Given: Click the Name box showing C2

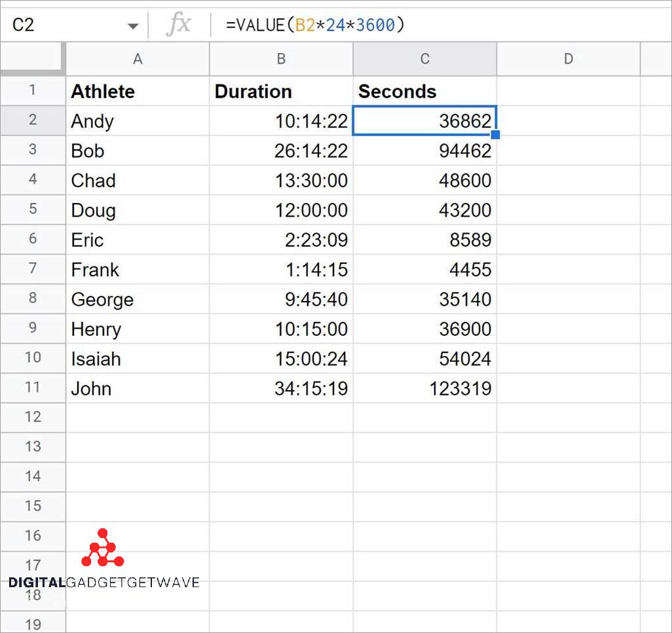Looking at the screenshot, I should pyautogui.click(x=59, y=24).
